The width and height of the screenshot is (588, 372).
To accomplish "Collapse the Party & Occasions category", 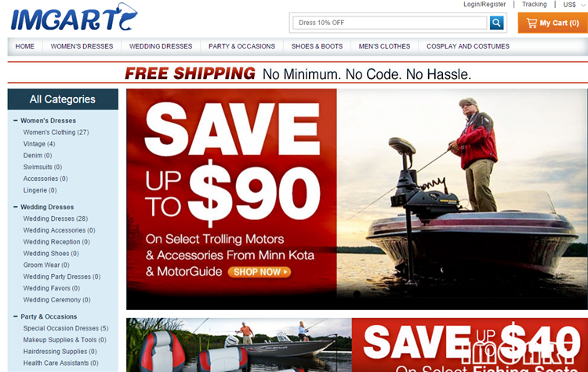I will (16, 316).
